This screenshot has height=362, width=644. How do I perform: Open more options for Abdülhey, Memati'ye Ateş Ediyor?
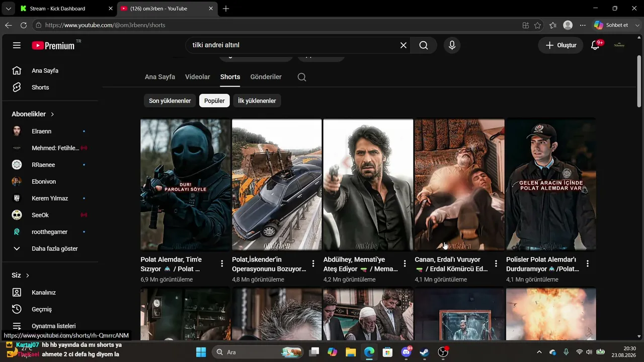coord(405,263)
